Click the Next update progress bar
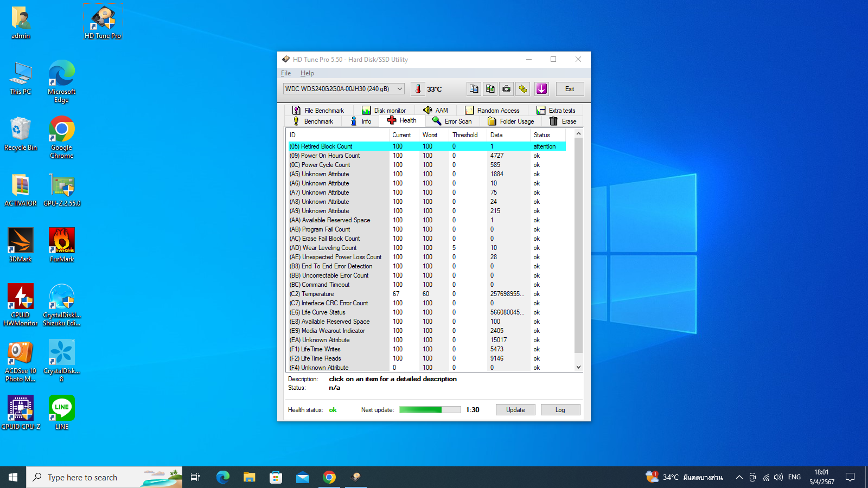 click(x=430, y=410)
